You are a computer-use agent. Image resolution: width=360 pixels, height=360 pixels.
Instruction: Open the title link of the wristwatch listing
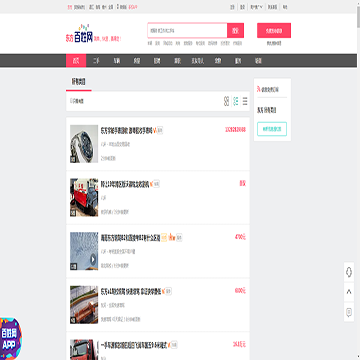(x=126, y=130)
